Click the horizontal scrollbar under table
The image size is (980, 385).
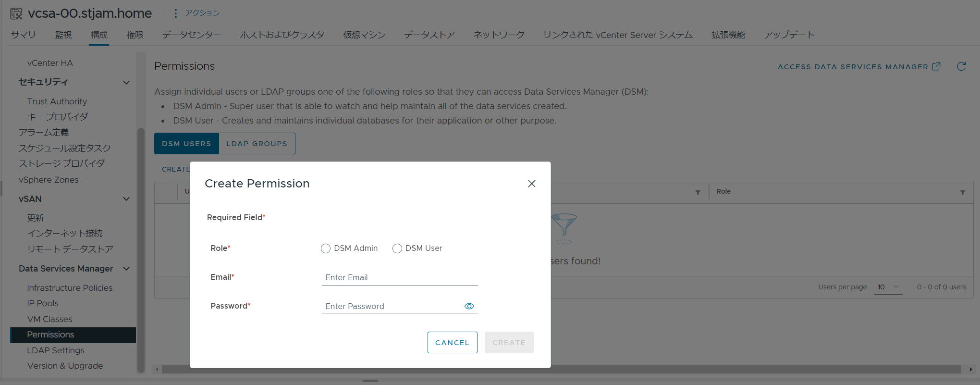(561, 369)
